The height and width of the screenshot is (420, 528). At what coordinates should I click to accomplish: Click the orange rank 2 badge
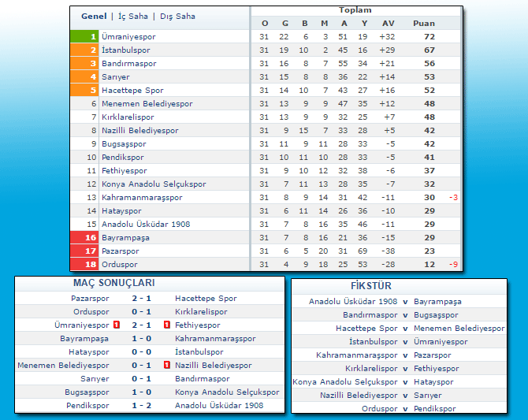tap(83, 50)
